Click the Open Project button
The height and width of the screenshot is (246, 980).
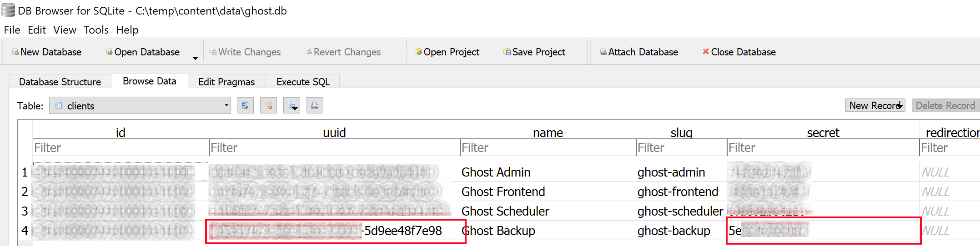tap(447, 52)
